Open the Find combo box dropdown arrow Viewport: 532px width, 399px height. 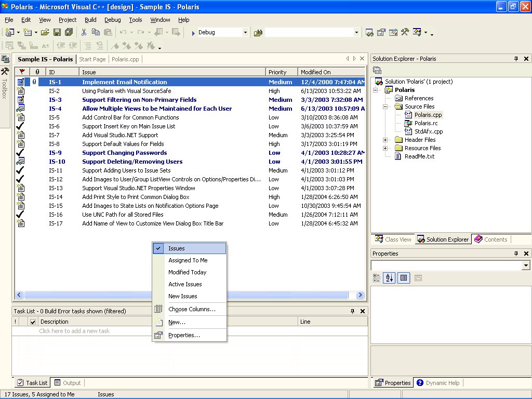356,33
